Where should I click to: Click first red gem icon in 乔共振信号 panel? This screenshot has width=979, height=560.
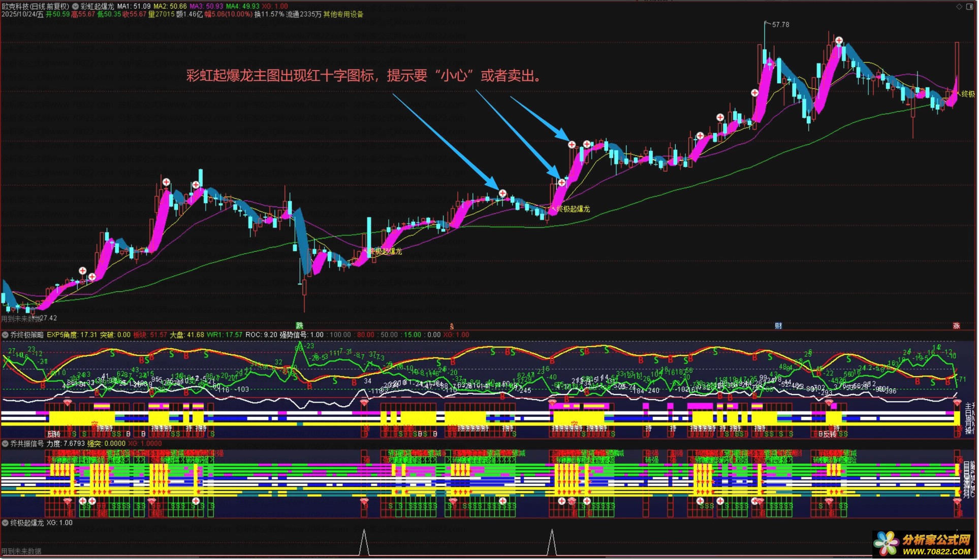click(68, 502)
